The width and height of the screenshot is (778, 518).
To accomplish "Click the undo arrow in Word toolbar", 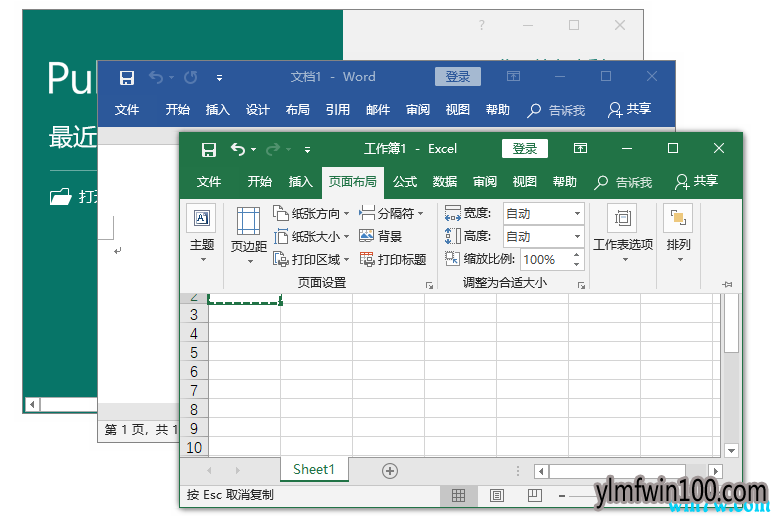I will tap(156, 77).
